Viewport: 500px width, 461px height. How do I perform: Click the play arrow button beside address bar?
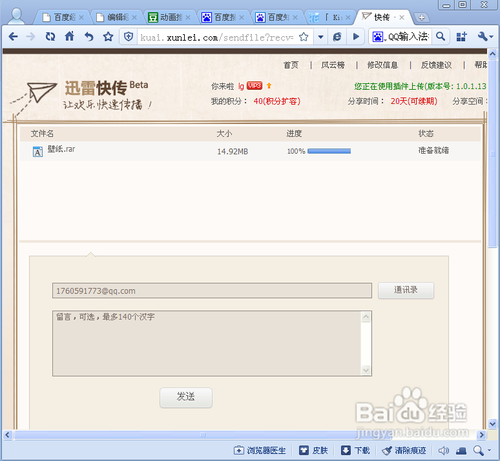click(356, 37)
